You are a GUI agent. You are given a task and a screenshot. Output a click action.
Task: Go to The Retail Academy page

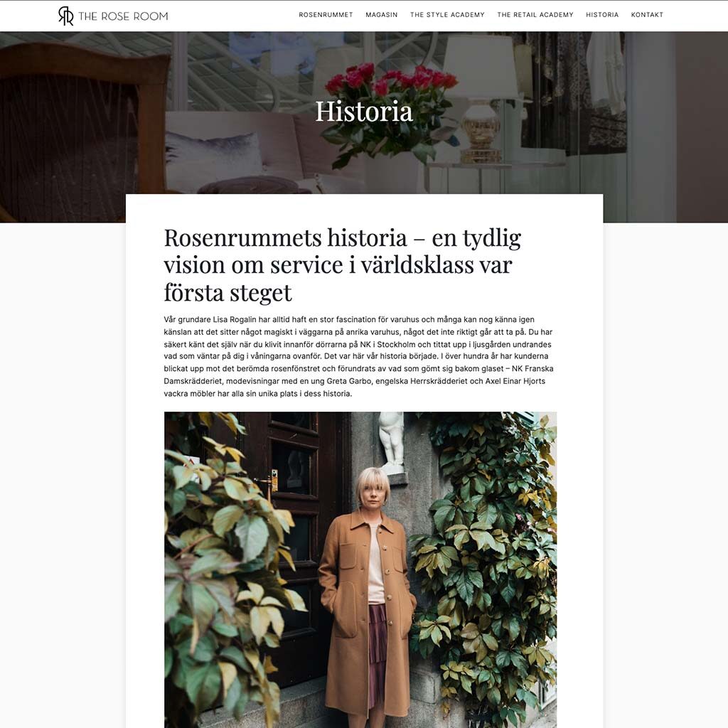(x=535, y=15)
